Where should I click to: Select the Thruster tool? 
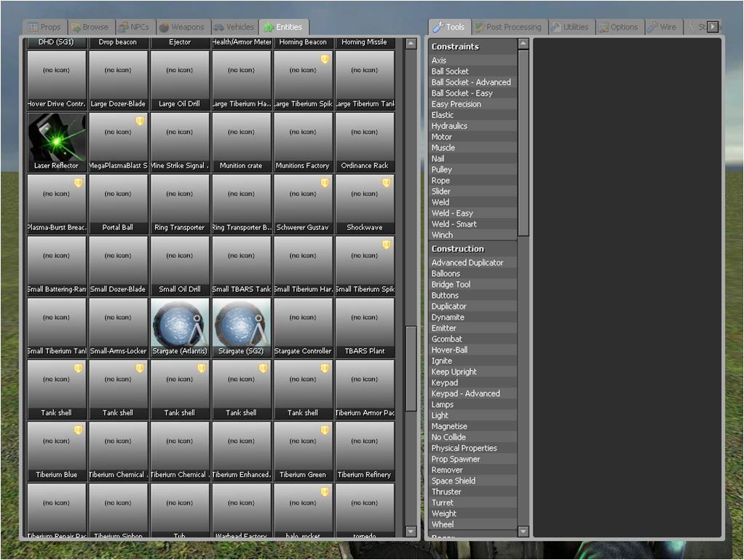pyautogui.click(x=446, y=492)
